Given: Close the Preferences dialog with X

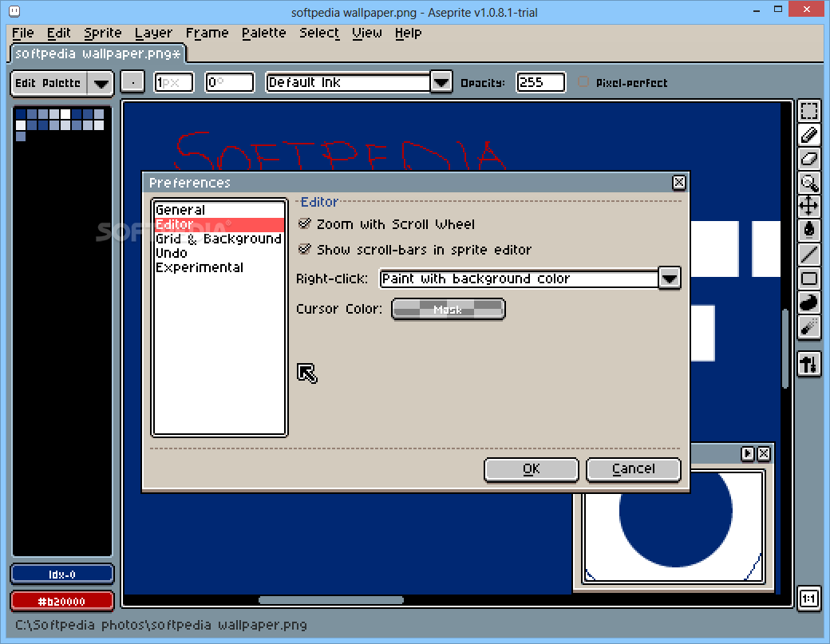Looking at the screenshot, I should click(678, 183).
